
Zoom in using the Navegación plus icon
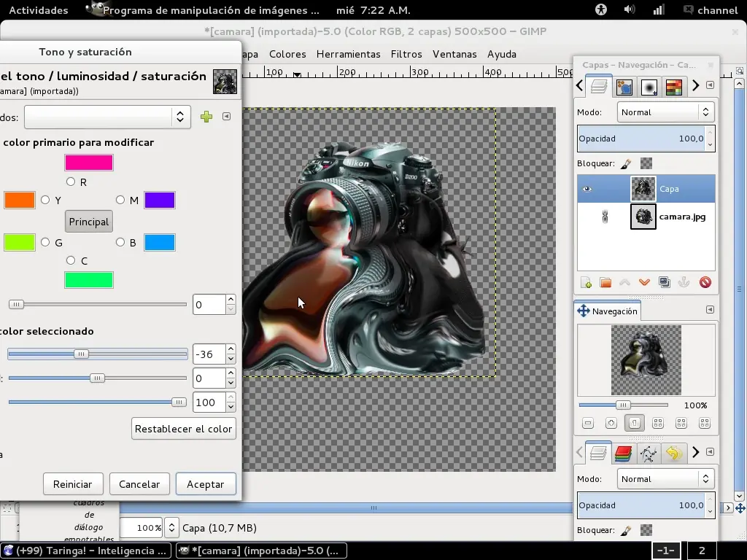coord(611,423)
